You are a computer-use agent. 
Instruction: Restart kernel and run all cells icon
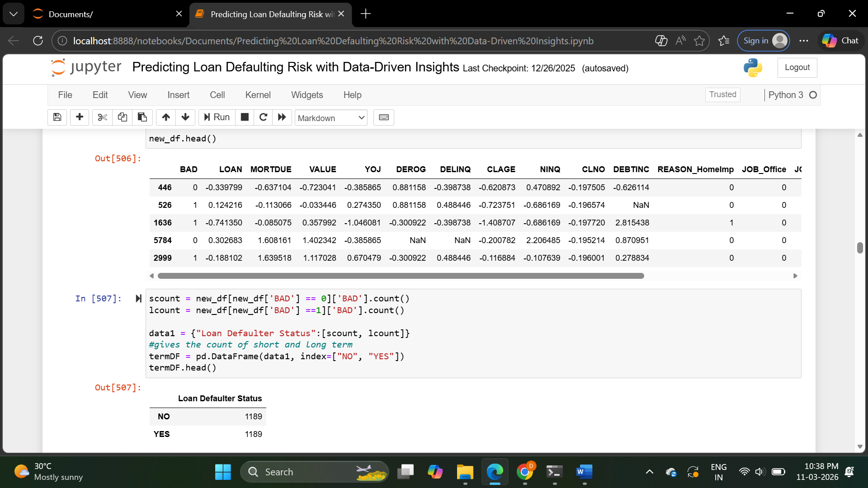pos(282,117)
